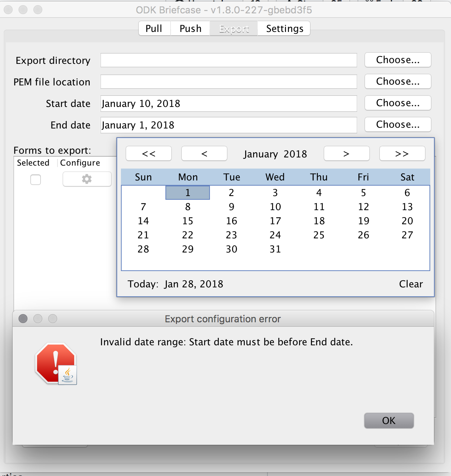Dismiss the error dialog with OK

pos(388,420)
